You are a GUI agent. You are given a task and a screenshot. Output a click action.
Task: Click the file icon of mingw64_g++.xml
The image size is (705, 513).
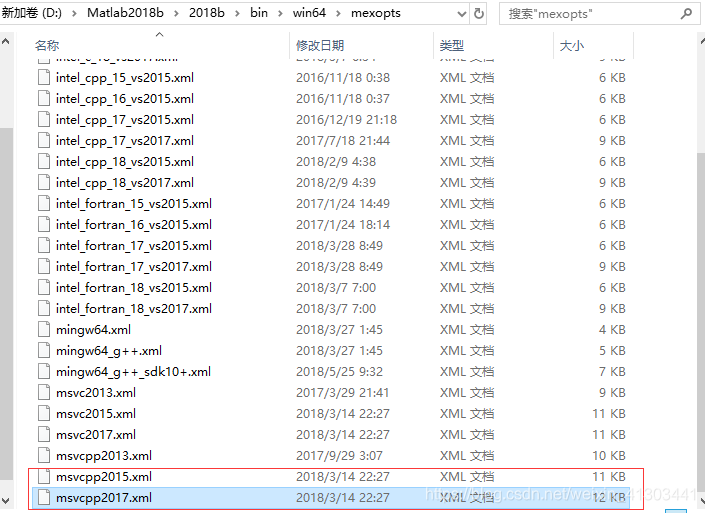pyautogui.click(x=44, y=351)
